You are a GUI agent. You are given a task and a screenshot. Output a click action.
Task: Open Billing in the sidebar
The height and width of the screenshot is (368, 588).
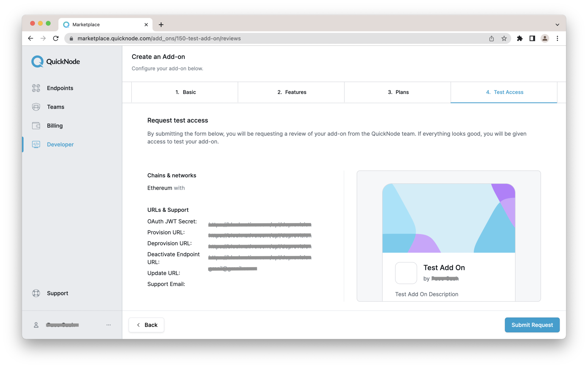click(55, 126)
